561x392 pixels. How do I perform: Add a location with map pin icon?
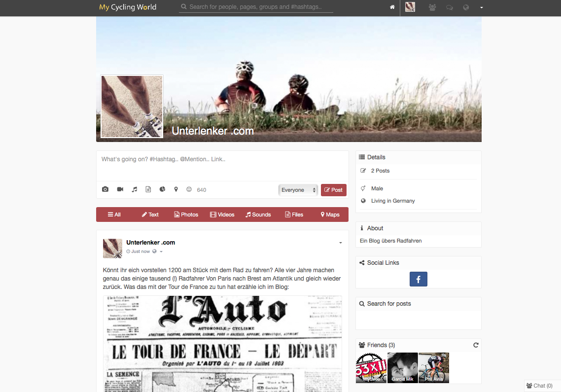click(x=176, y=189)
